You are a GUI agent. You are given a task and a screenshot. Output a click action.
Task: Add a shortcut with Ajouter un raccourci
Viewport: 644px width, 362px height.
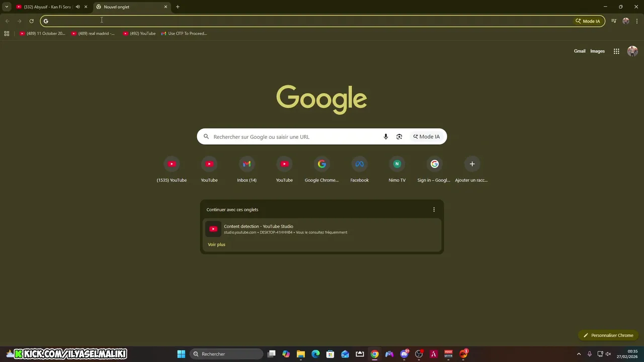(x=472, y=170)
